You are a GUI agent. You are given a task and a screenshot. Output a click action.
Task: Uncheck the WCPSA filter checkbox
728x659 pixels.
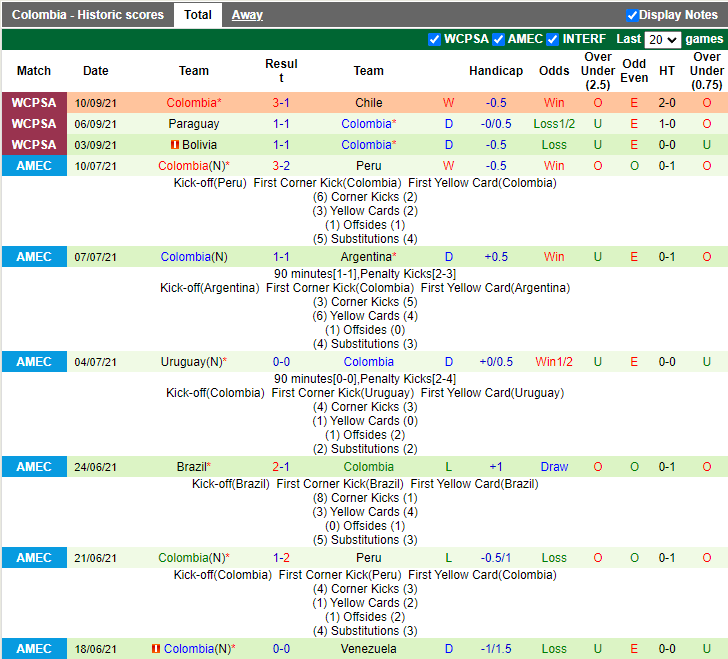[x=434, y=39]
